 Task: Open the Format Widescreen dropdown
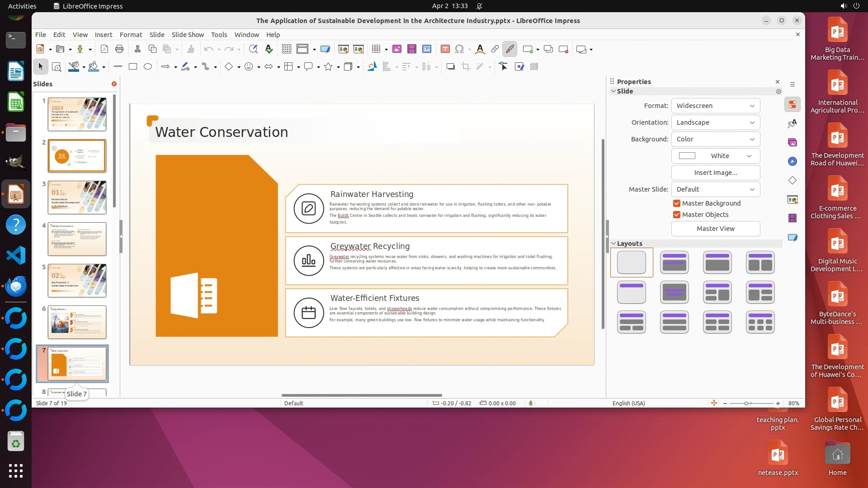(x=715, y=106)
